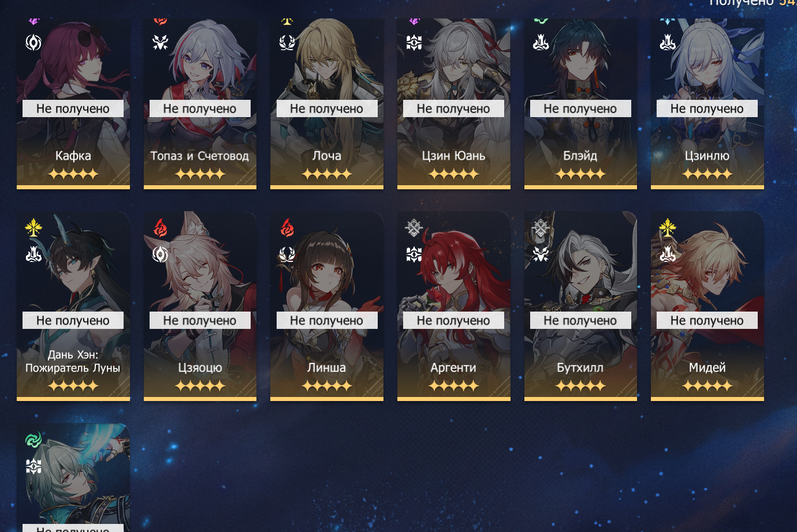The width and height of the screenshot is (797, 532).
Task: Click Nihility path icon on Kafka card
Action: (x=33, y=43)
